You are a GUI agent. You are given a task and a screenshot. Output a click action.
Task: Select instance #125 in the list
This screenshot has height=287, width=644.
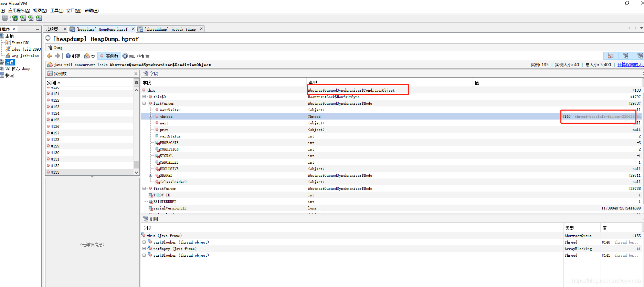tap(89, 120)
